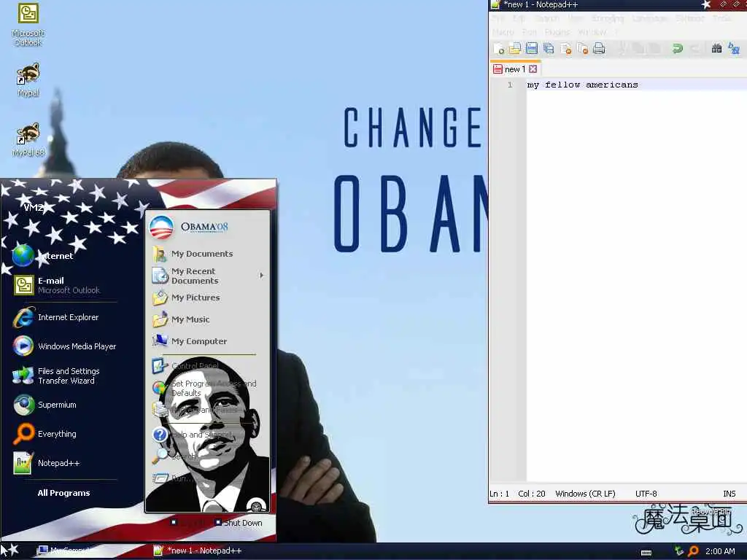Click the New file icon in Notepad++ toolbar
747x560 pixels.
point(499,48)
